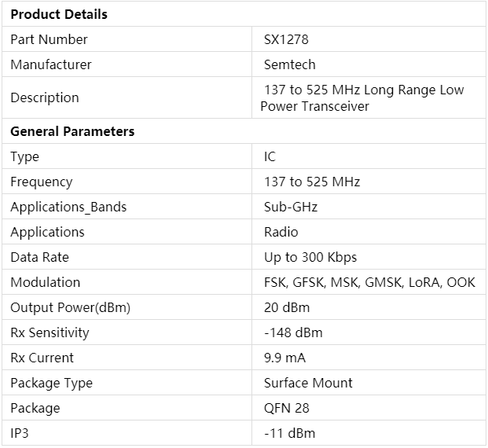Click the 'Rx Current' label
The width and height of the screenshot is (488, 448).
click(x=42, y=358)
